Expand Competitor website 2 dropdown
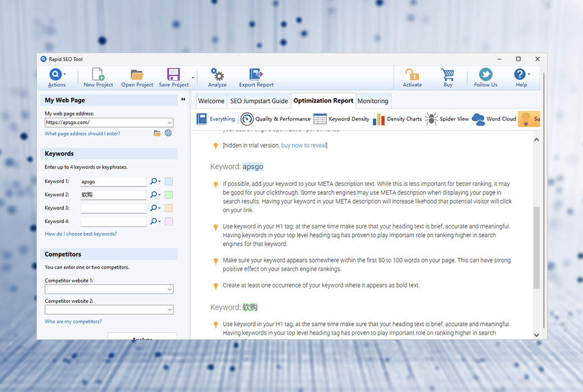This screenshot has height=392, width=583. [x=169, y=310]
